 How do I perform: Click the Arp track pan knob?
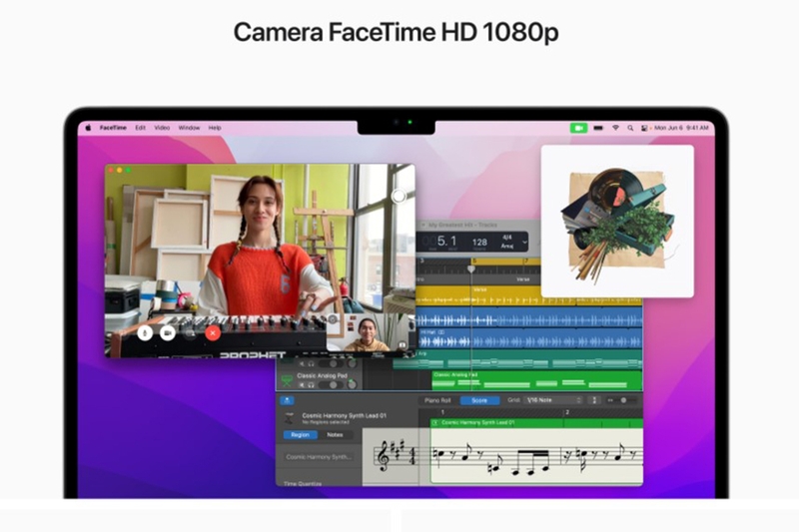click(x=352, y=363)
